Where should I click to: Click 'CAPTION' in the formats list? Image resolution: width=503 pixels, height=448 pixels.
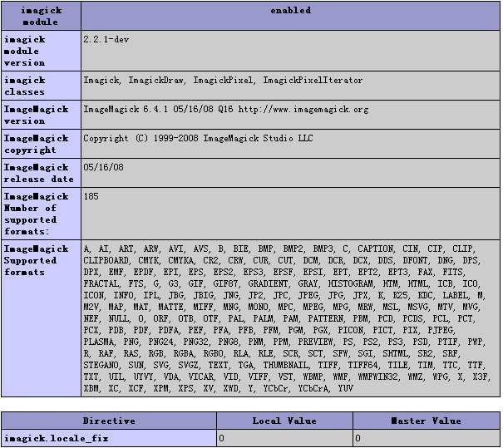click(x=376, y=249)
